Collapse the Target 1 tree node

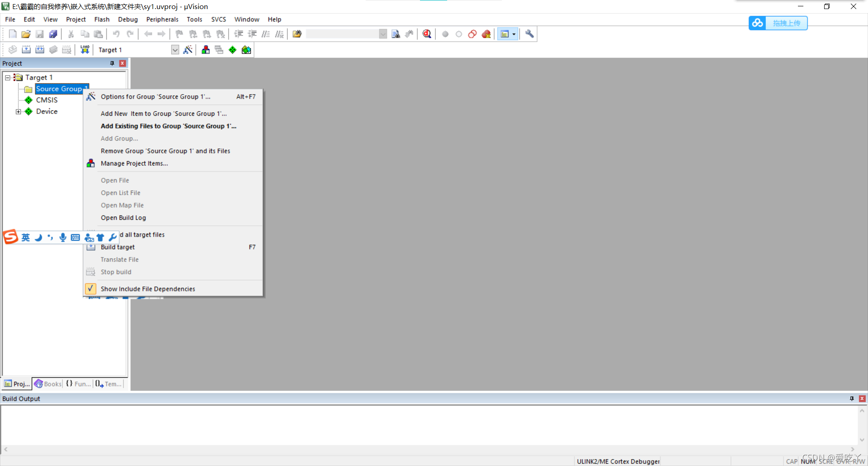pos(8,78)
